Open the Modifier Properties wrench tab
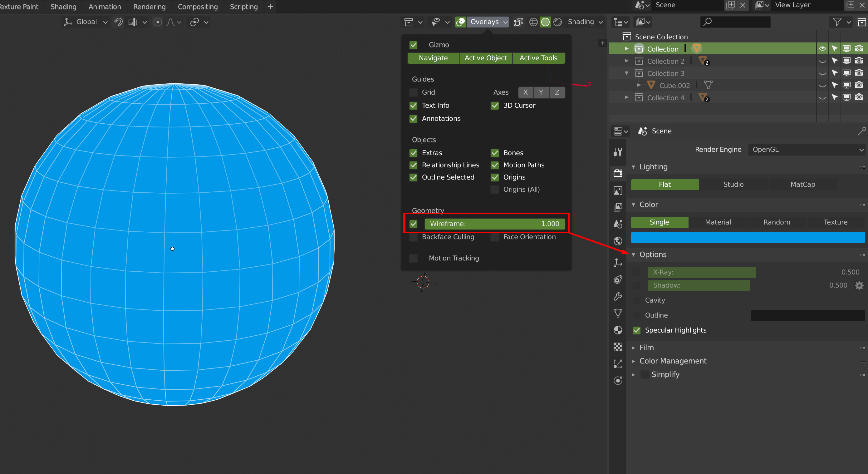The image size is (868, 474). 618,296
